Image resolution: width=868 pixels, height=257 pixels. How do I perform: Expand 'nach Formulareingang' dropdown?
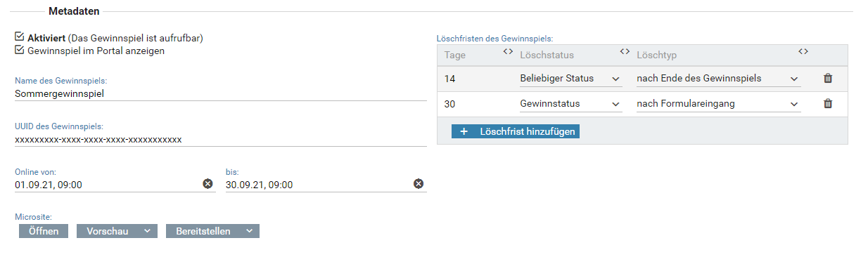tap(718, 103)
